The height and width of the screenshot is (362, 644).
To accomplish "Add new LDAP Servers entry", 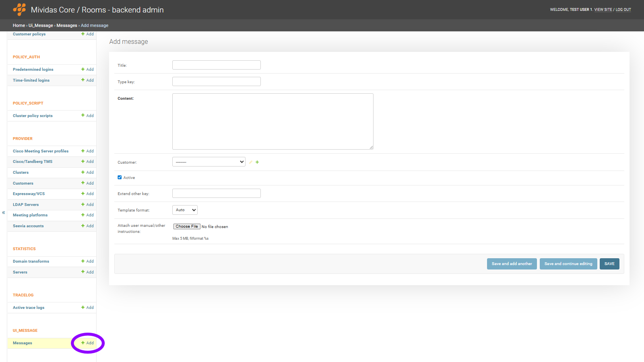I will point(88,205).
